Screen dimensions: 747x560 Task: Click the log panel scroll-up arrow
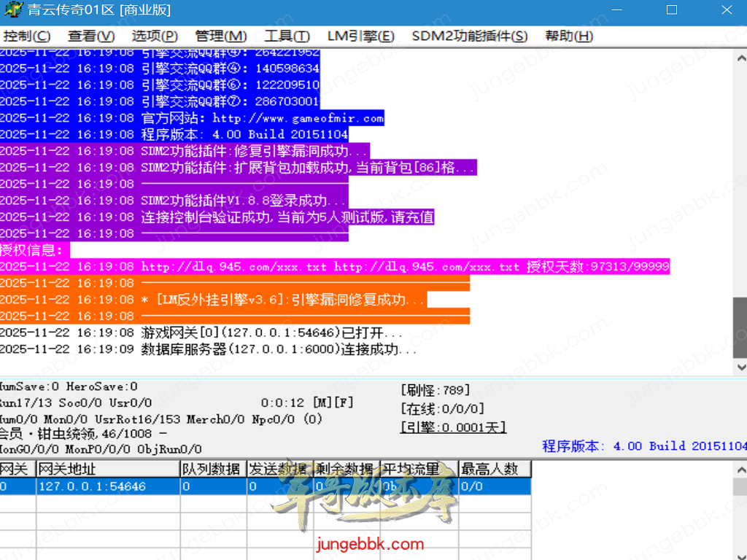[740, 58]
